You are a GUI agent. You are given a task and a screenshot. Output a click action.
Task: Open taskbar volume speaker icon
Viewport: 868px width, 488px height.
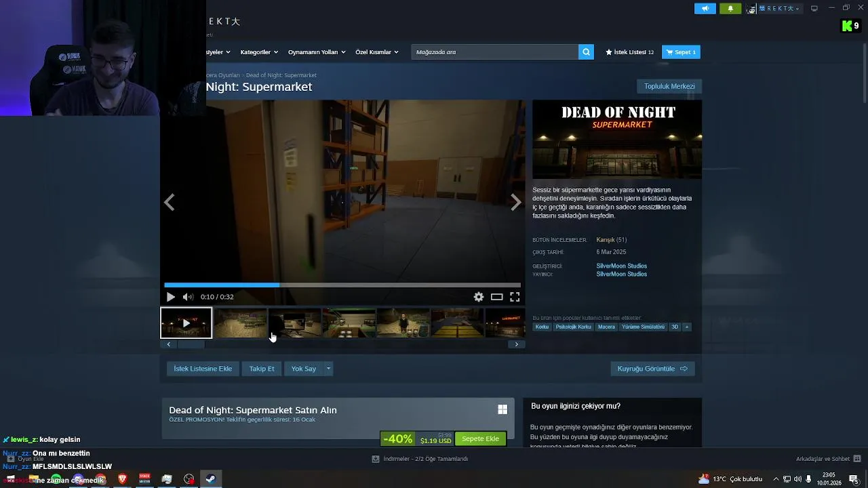tap(798, 479)
